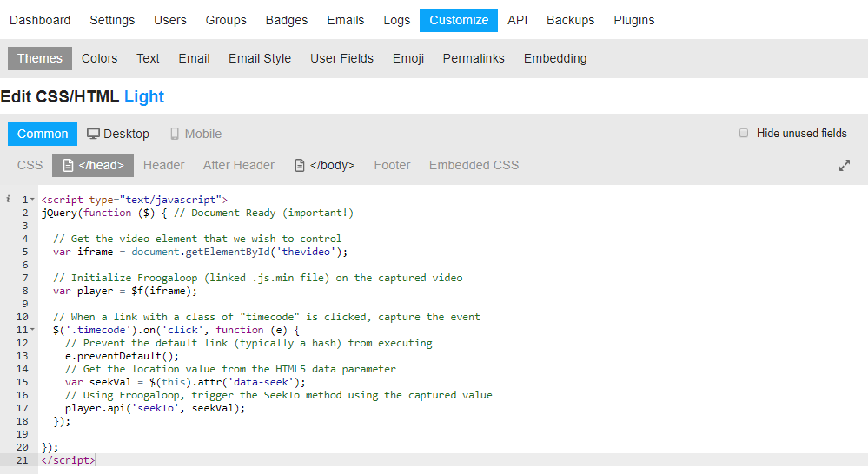Click the $('.timecode').on('click' line
This screenshot has height=474, width=868.
coord(176,330)
